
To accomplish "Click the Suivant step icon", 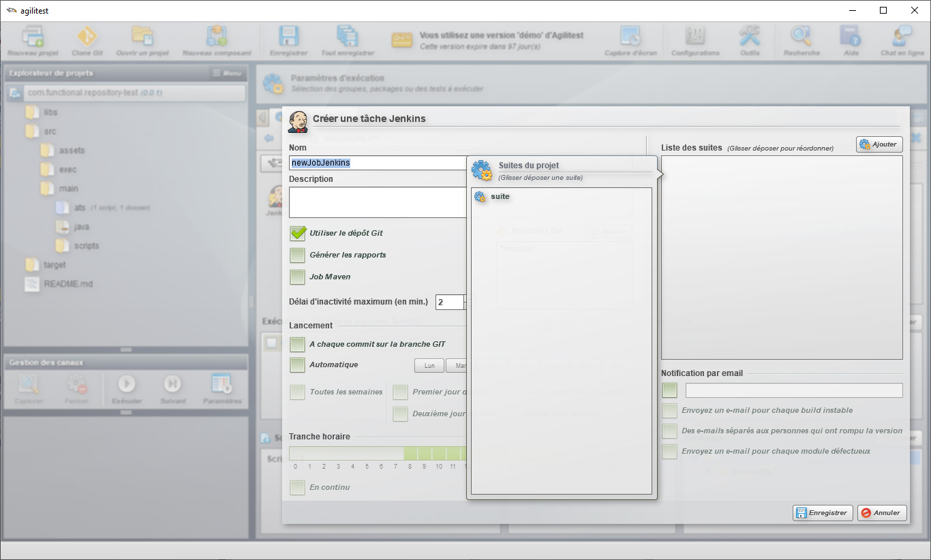I will click(x=173, y=384).
